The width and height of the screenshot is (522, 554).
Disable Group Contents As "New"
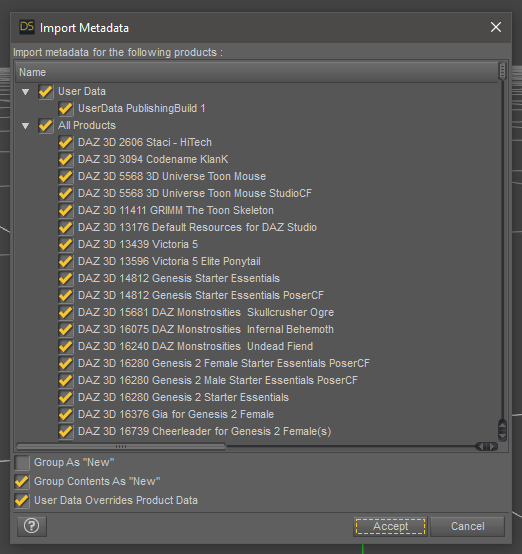coord(22,482)
